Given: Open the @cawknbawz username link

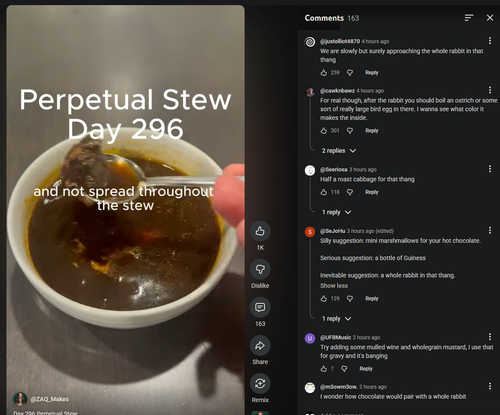Looking at the screenshot, I should (337, 91).
